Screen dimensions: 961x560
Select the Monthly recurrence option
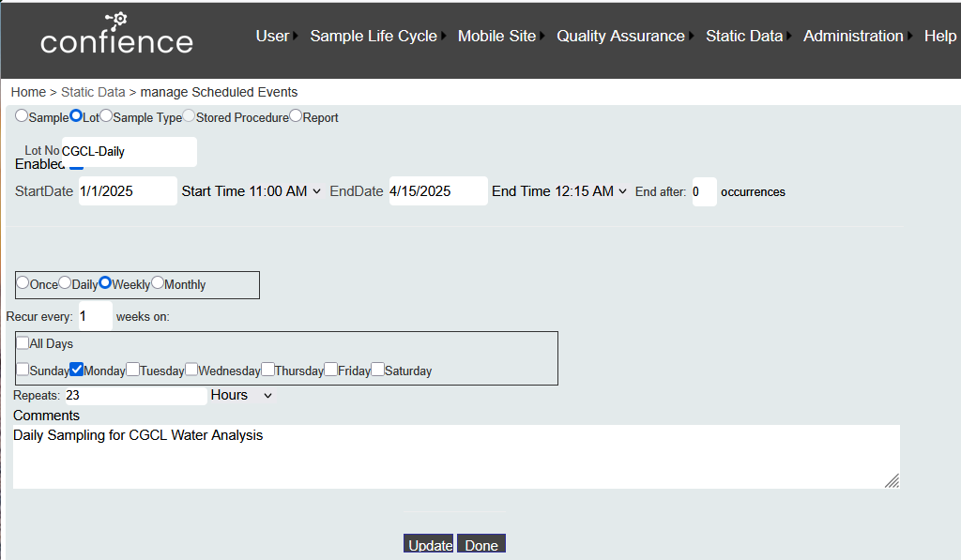[x=158, y=282]
